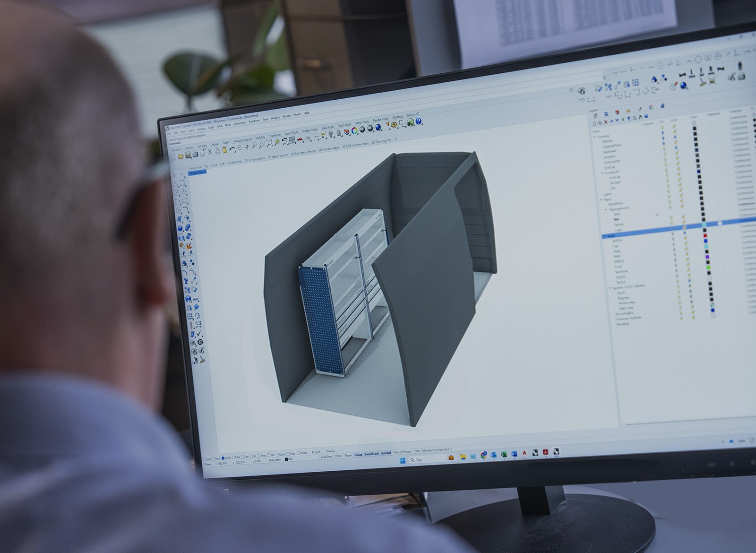Click the Undo arrow icon
The image size is (756, 553).
pyautogui.click(x=232, y=149)
